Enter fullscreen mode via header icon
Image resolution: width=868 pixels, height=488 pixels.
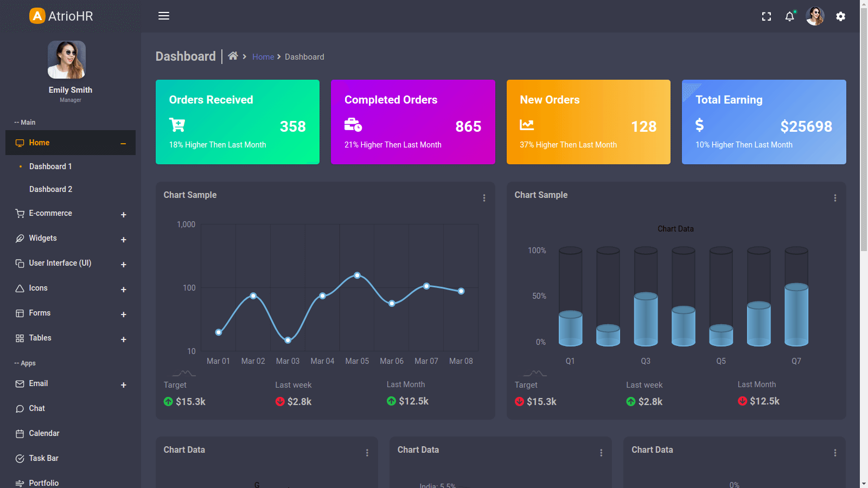tap(766, 16)
